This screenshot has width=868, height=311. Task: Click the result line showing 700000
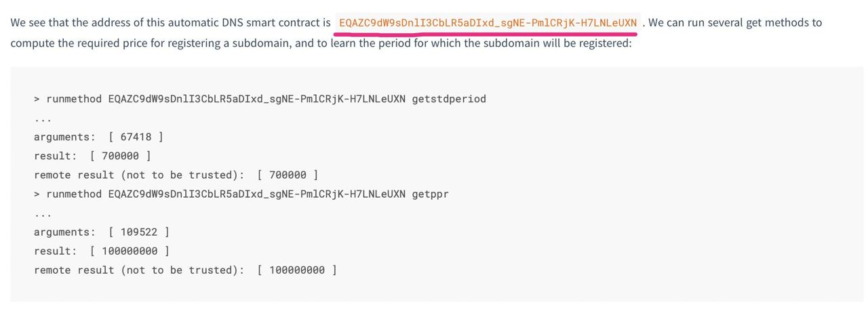(x=92, y=156)
